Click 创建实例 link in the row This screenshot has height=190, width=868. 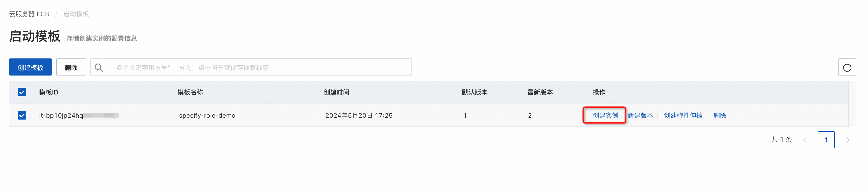pyautogui.click(x=605, y=115)
